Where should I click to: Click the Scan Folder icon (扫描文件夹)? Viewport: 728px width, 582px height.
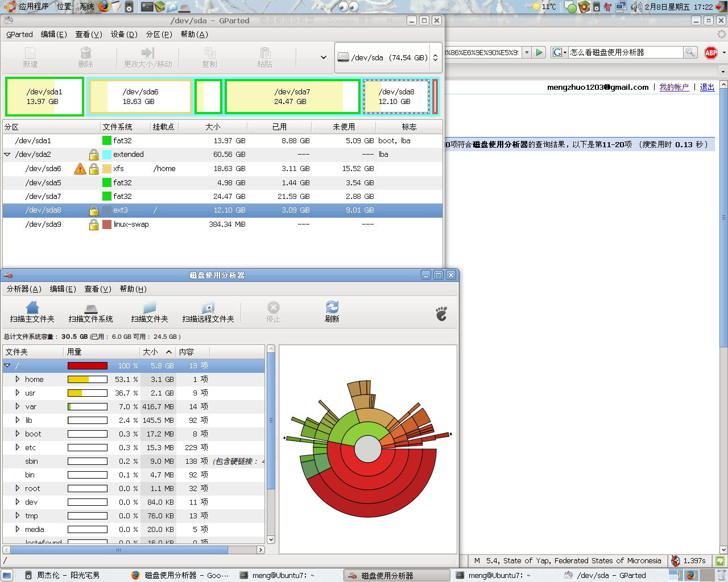pos(150,307)
